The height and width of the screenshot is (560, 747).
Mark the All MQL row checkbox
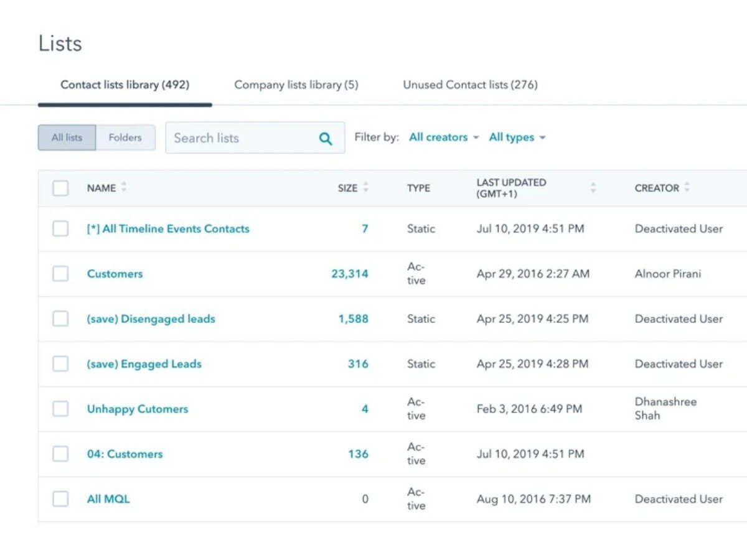click(x=60, y=499)
